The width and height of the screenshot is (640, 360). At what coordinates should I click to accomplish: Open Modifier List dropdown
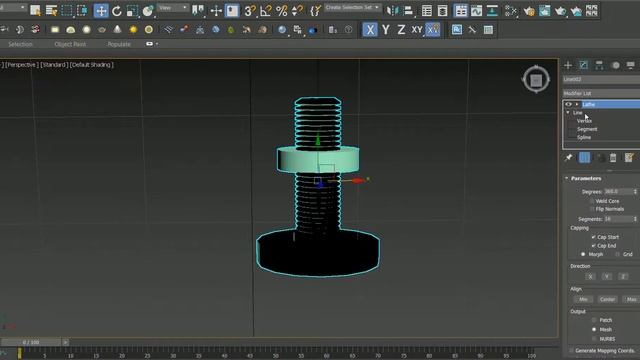click(601, 93)
